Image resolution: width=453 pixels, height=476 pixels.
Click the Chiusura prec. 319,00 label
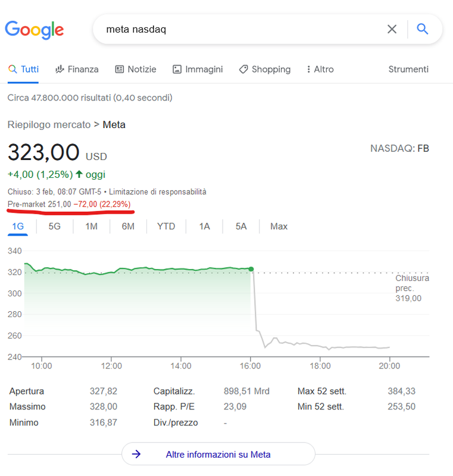click(x=412, y=288)
